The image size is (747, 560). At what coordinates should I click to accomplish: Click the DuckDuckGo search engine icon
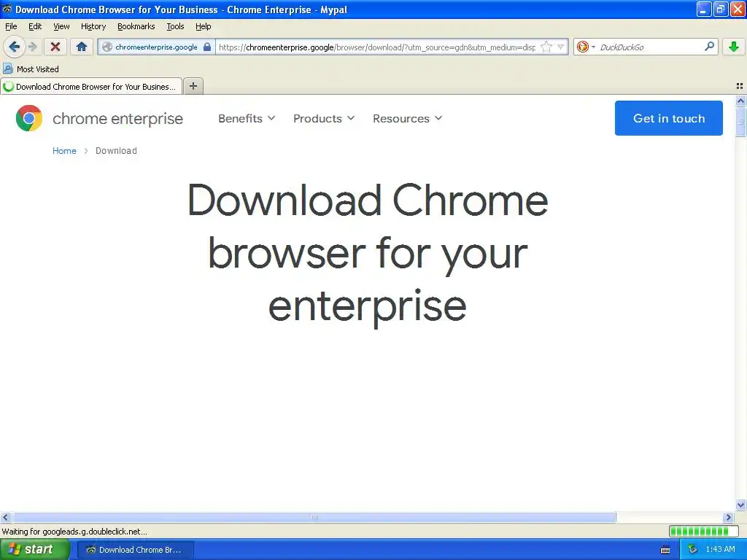(x=582, y=47)
